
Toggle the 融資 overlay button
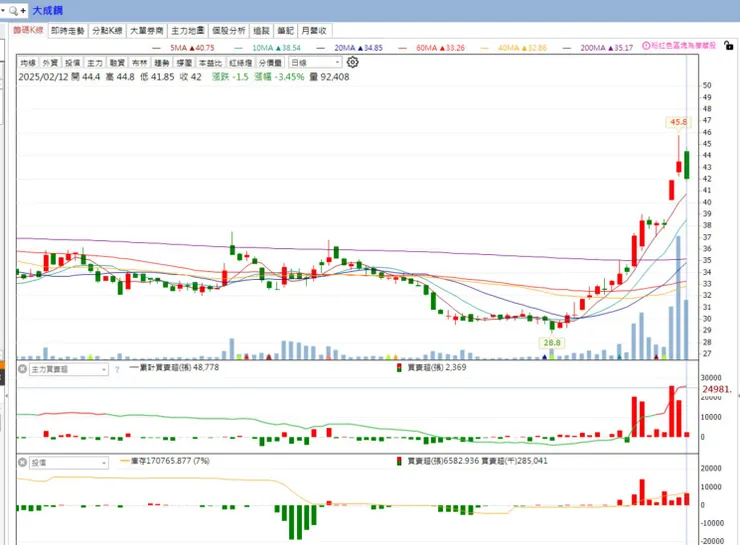coord(117,63)
